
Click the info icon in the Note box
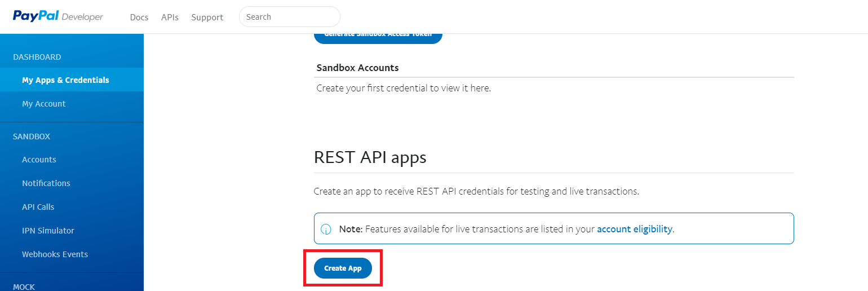(326, 230)
